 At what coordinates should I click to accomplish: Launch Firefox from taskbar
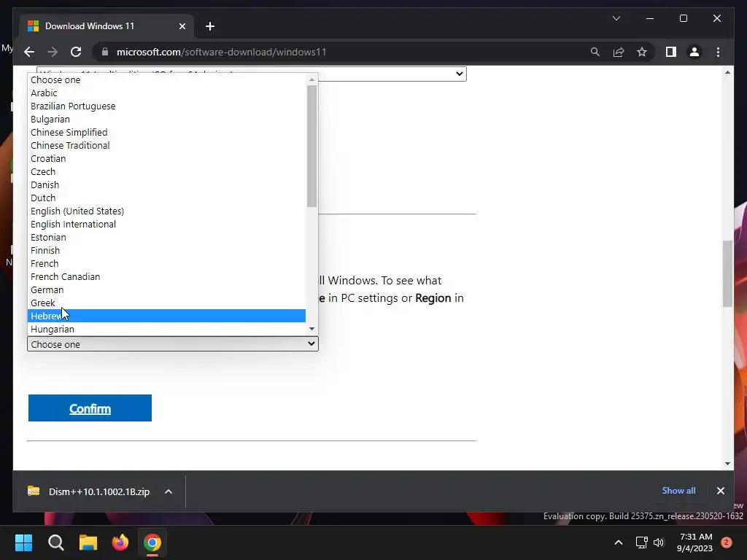coord(120,542)
